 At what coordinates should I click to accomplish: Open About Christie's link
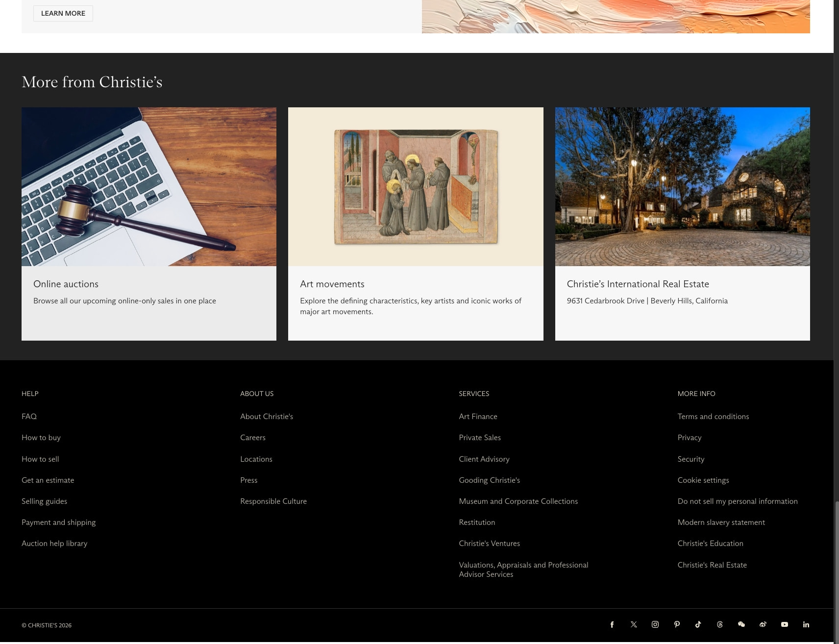pos(267,416)
